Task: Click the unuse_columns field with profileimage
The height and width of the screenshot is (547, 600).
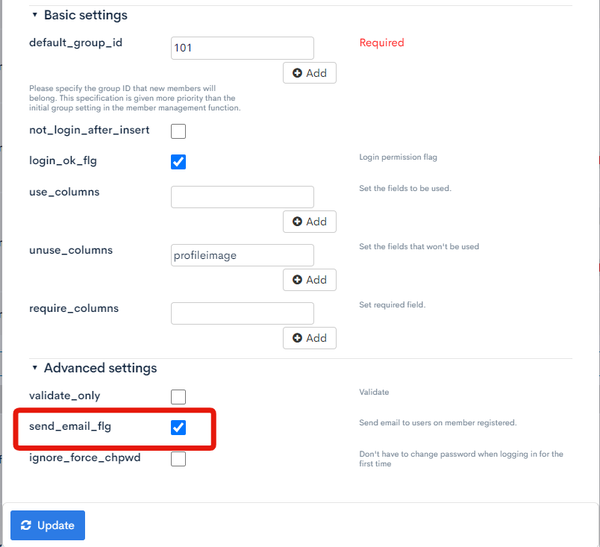Action: [x=242, y=255]
